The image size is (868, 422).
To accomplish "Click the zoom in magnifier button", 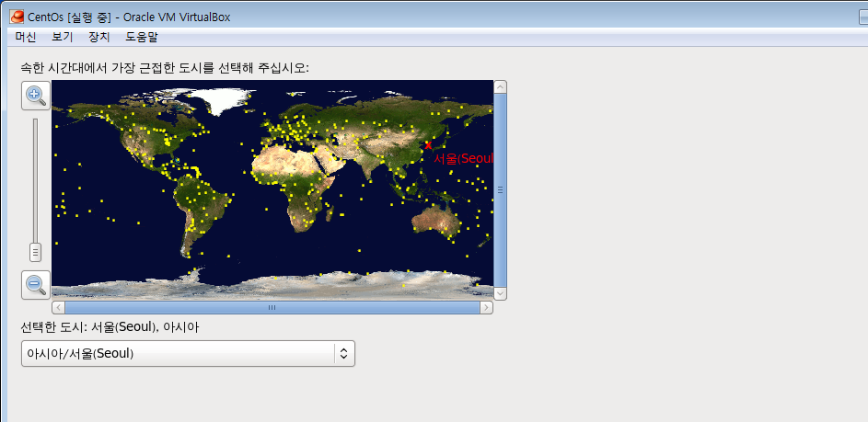I will tap(36, 95).
